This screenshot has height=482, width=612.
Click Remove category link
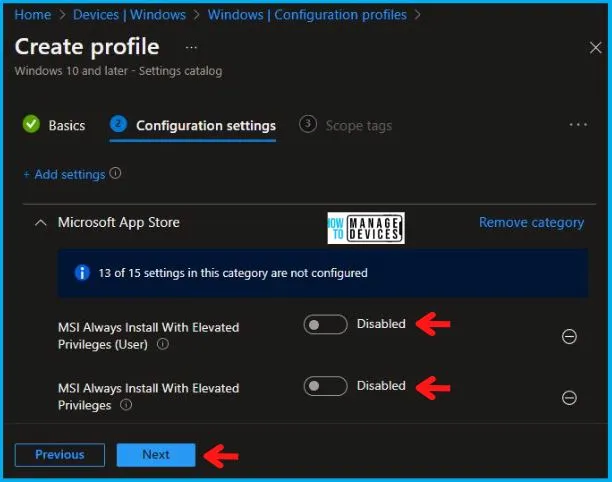tap(531, 222)
